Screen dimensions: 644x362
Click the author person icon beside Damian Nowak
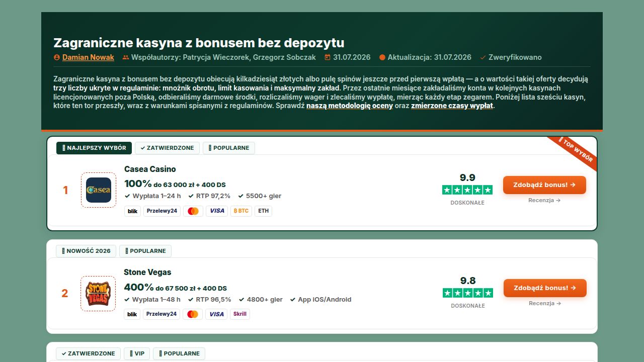(57, 57)
